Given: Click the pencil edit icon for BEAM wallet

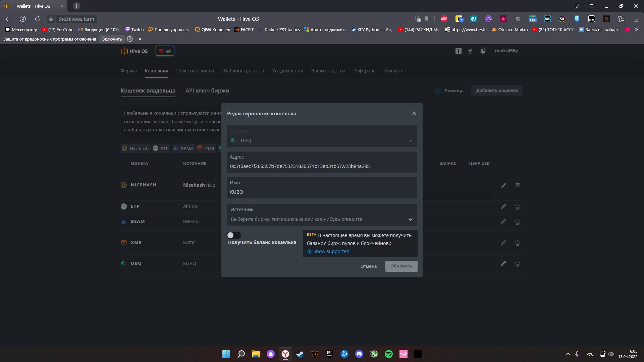Looking at the screenshot, I should tap(503, 222).
